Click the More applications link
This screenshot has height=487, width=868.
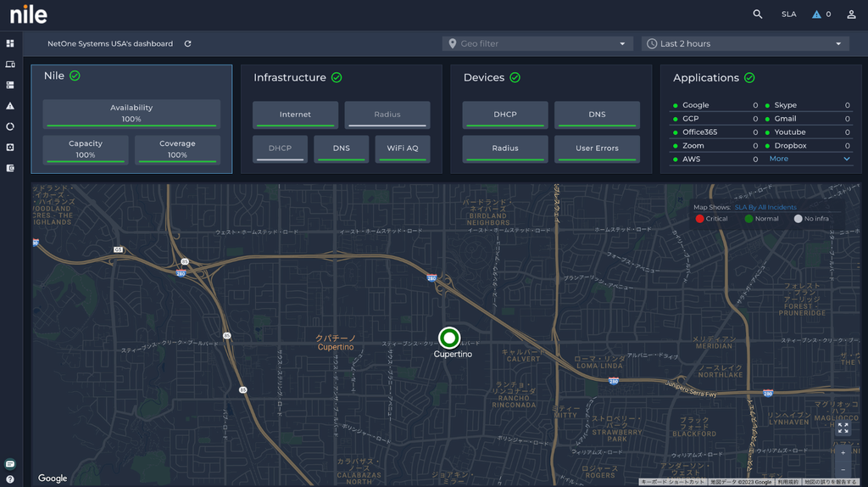[778, 159]
